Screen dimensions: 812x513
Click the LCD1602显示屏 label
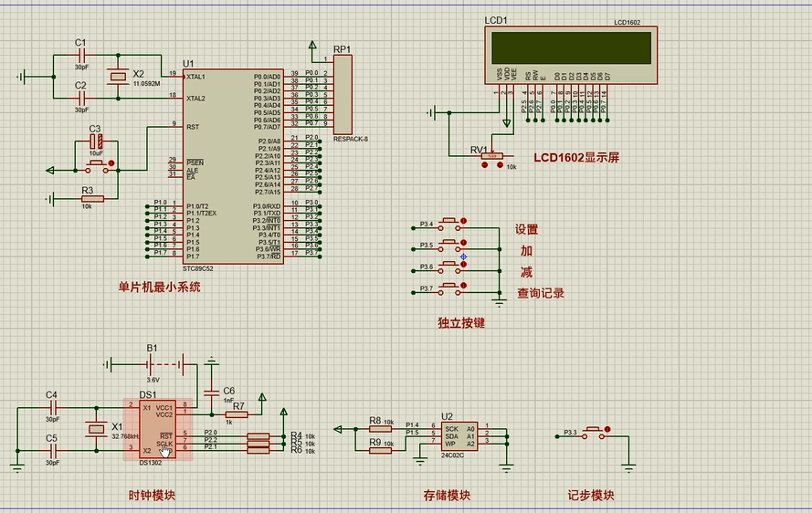pyautogui.click(x=576, y=157)
